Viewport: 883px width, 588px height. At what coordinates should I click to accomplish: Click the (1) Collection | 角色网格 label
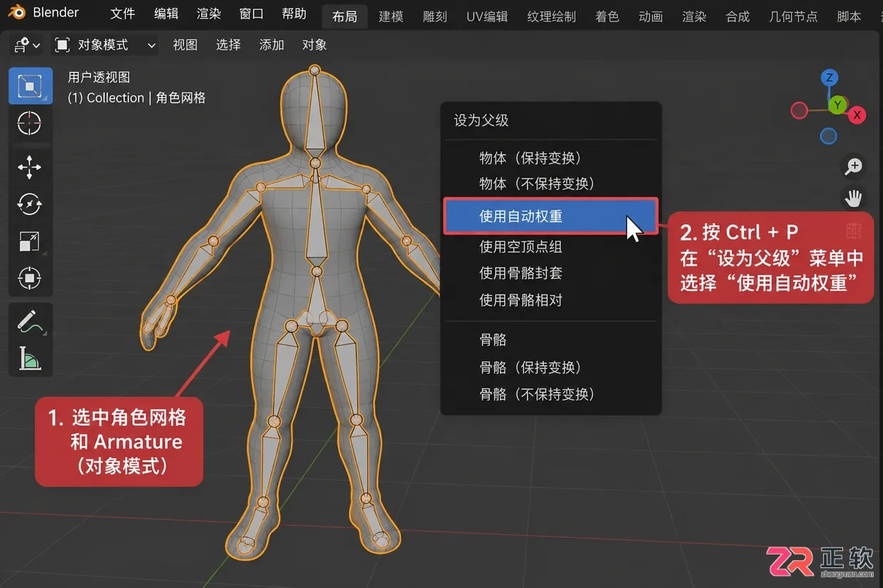pyautogui.click(x=137, y=98)
